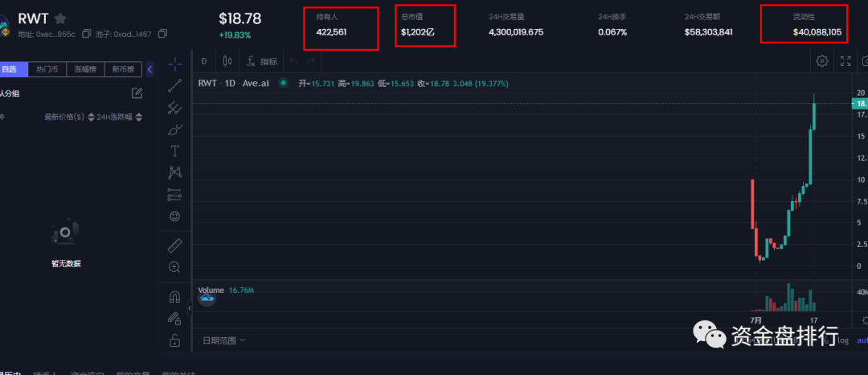Select the XABCD pattern tool

pyautogui.click(x=175, y=172)
